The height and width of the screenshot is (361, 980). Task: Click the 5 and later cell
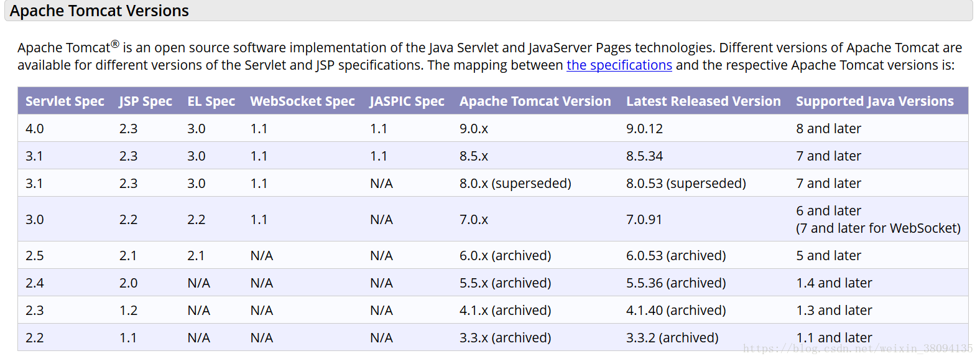(828, 256)
